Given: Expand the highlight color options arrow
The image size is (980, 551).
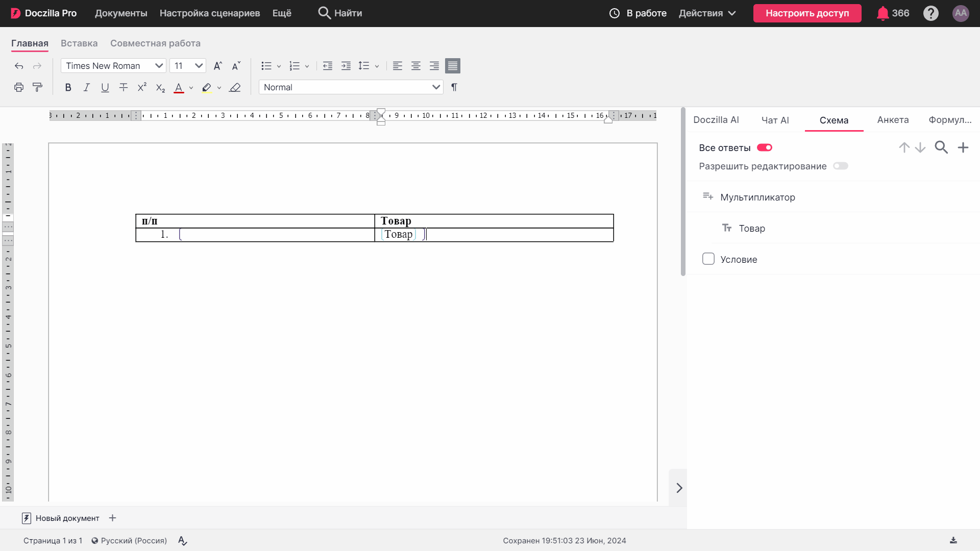Looking at the screenshot, I should (x=219, y=88).
